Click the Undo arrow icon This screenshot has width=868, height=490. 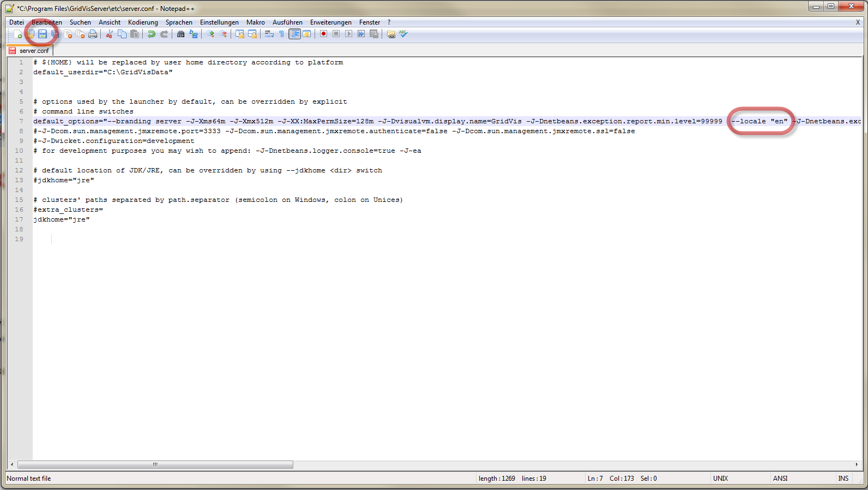click(x=152, y=34)
